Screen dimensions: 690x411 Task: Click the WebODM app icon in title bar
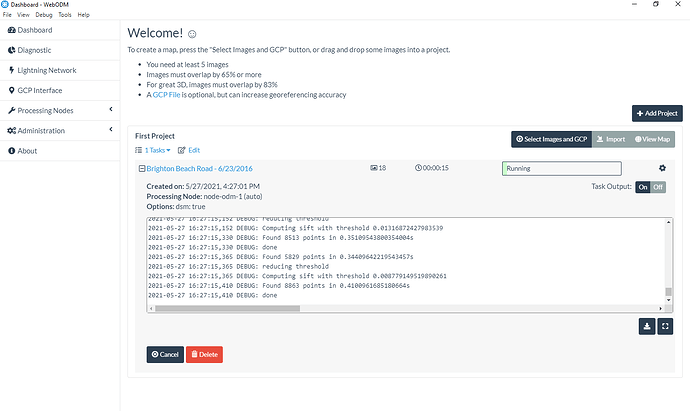coord(5,4)
